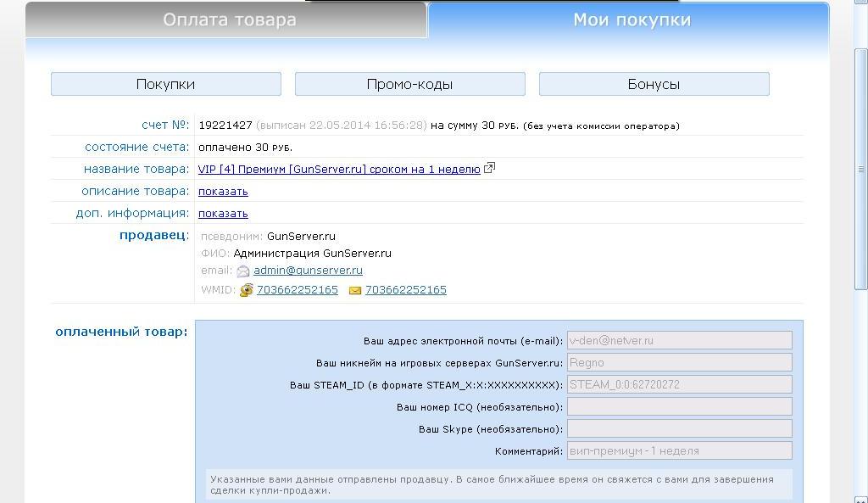Click the e-mail address input field

tap(679, 340)
